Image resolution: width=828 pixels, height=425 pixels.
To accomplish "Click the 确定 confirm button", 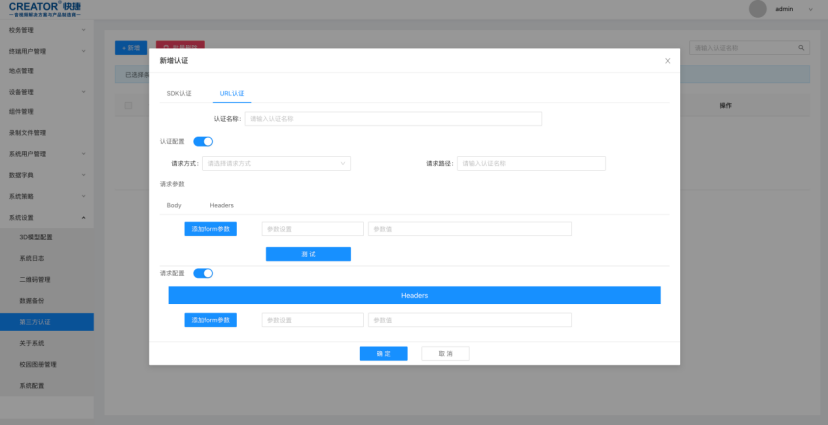I will pyautogui.click(x=383, y=354).
